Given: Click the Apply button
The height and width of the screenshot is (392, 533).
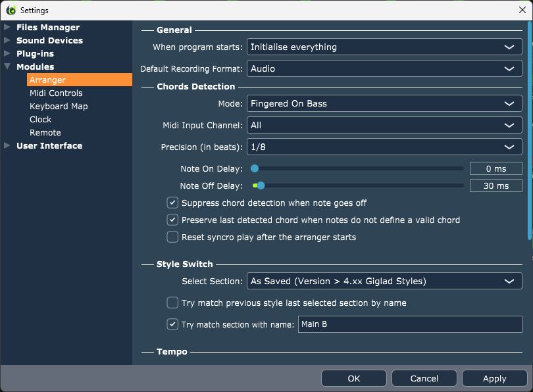Looking at the screenshot, I should 495,378.
